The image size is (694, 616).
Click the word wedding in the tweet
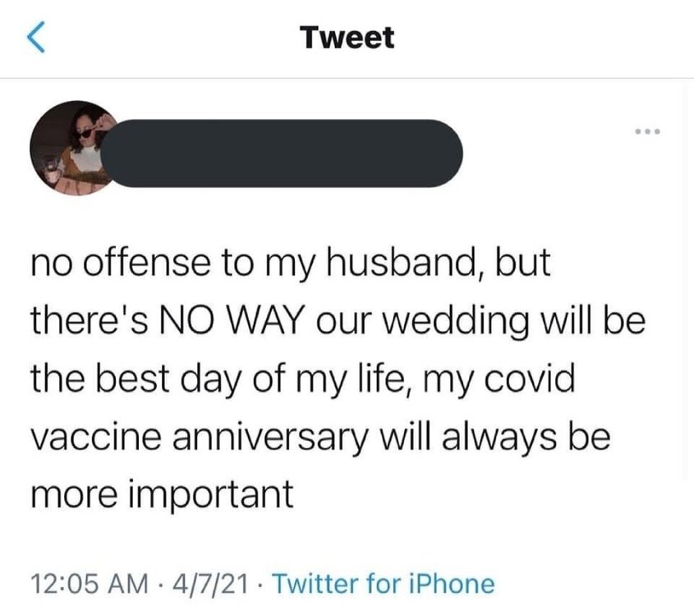[x=456, y=323]
